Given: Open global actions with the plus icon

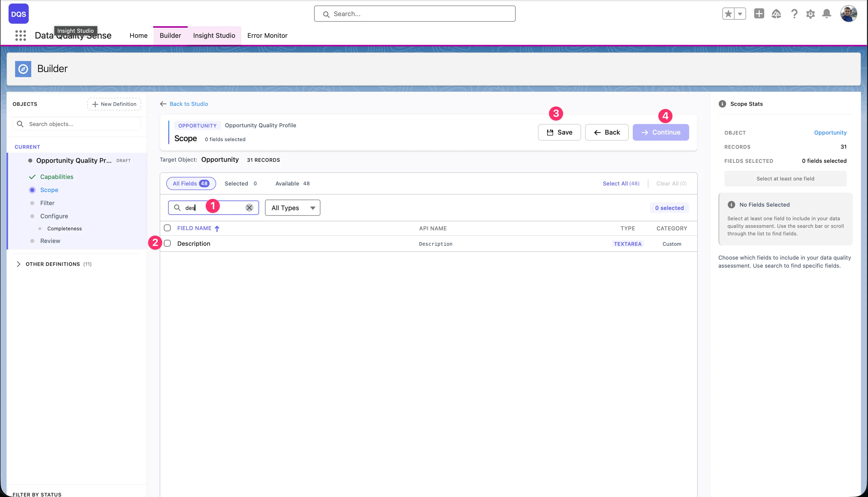Looking at the screenshot, I should point(759,14).
